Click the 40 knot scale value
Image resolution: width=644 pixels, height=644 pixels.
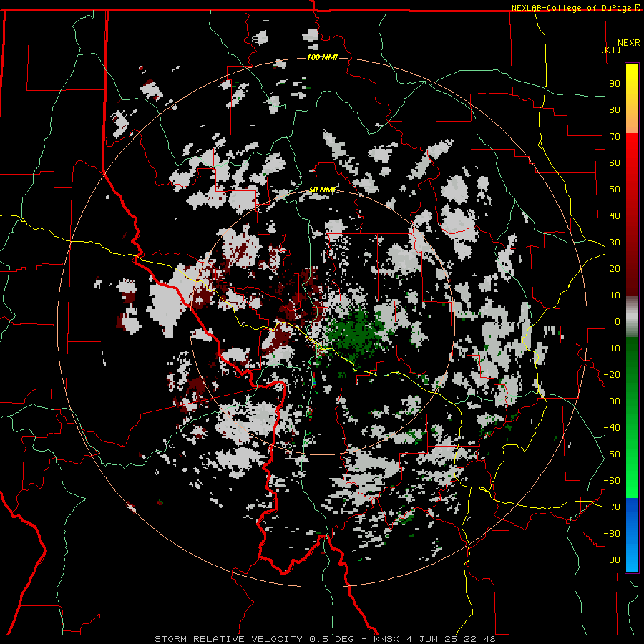615,215
